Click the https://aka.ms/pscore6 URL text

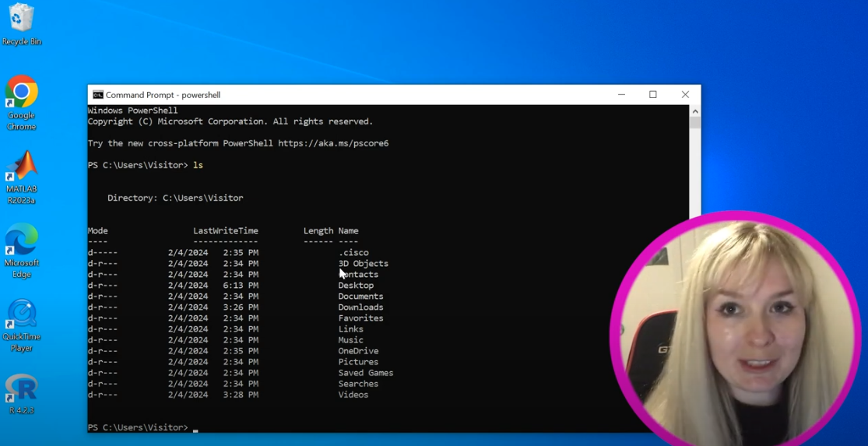click(333, 143)
